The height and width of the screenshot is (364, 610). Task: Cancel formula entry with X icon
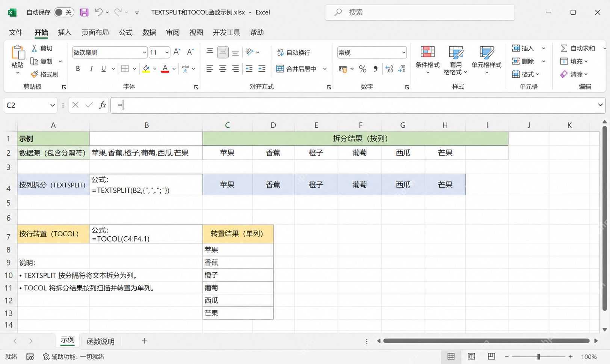tap(75, 105)
